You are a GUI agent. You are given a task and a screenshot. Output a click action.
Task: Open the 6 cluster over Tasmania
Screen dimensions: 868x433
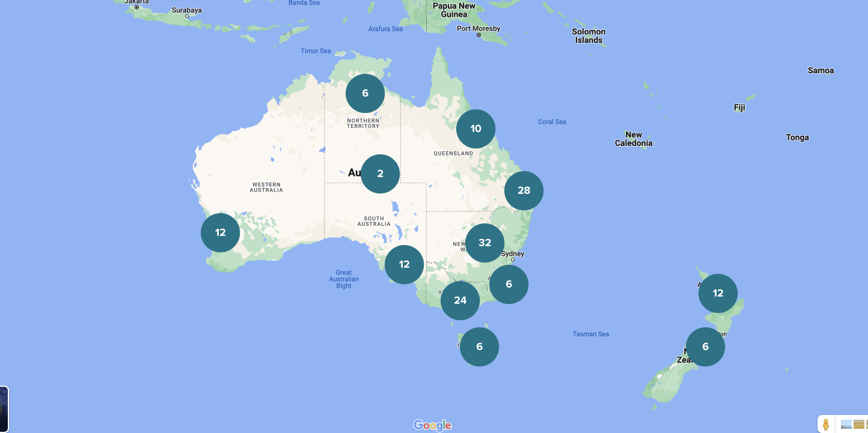(479, 347)
